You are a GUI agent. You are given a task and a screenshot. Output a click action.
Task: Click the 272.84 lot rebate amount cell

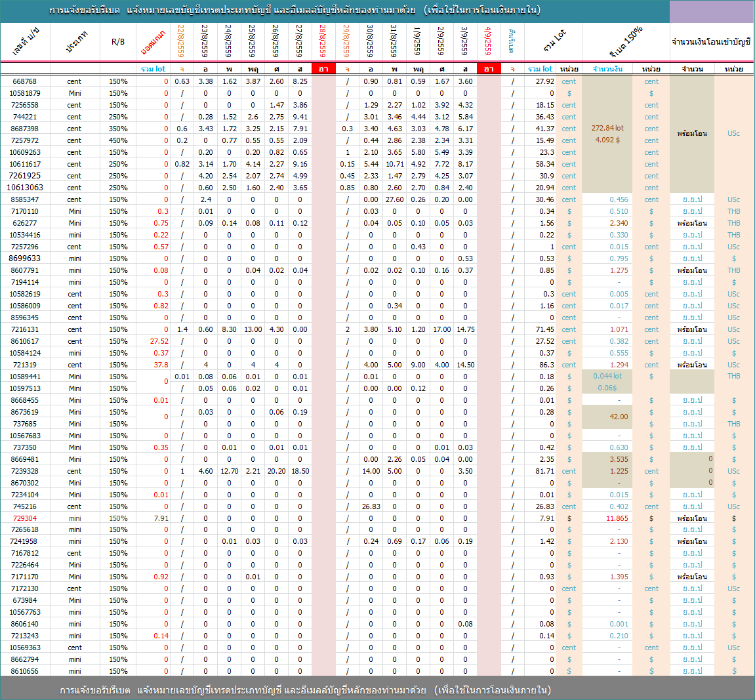coord(607,129)
